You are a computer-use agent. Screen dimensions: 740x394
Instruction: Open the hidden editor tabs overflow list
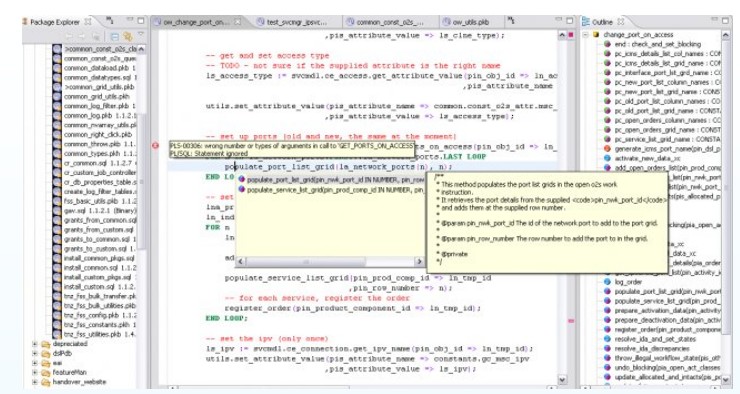[x=511, y=21]
